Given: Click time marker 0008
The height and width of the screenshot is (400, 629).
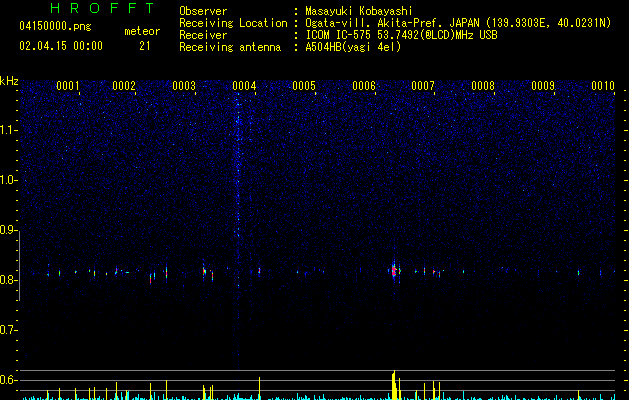Looking at the screenshot, I should coord(483,86).
